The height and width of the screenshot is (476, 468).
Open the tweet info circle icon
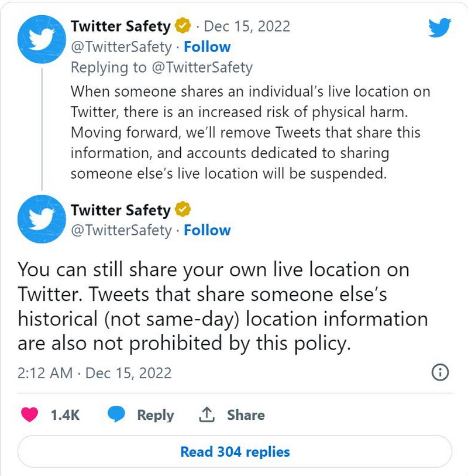pyautogui.click(x=439, y=372)
